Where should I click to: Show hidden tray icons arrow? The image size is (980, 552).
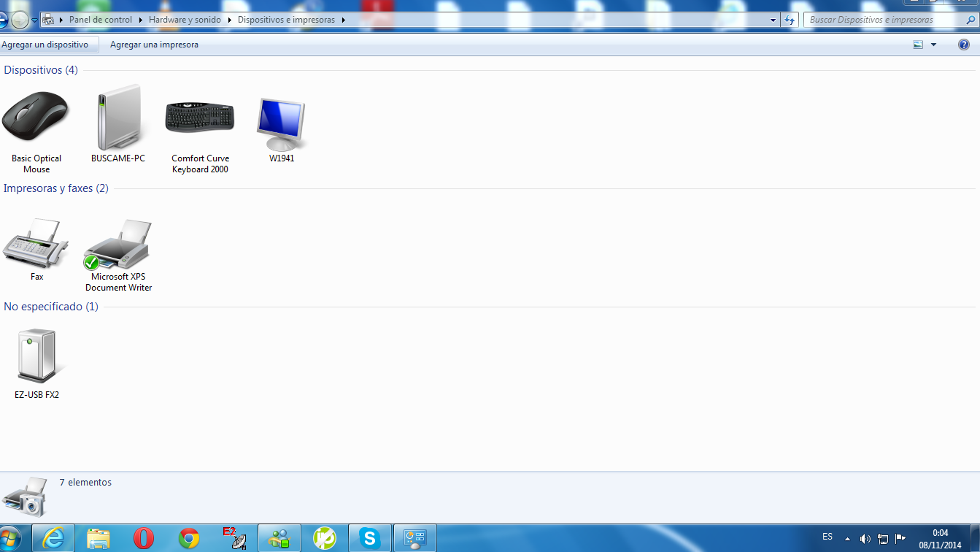click(x=847, y=539)
